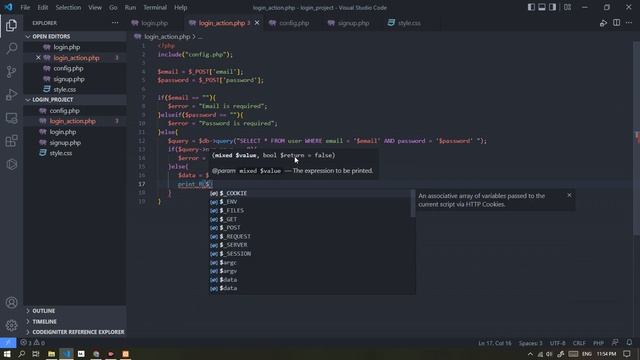Image resolution: width=640 pixels, height=360 pixels.
Task: Open the Search view icon
Action: pos(11,49)
